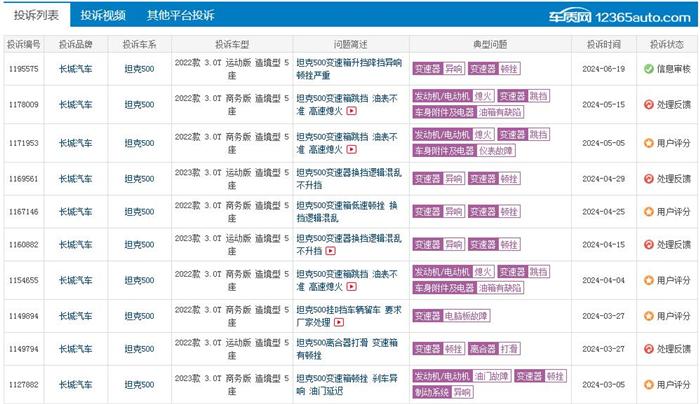Click 制动系统 异响 tag in row 1127882
The height and width of the screenshot is (404, 700).
pyautogui.click(x=443, y=392)
